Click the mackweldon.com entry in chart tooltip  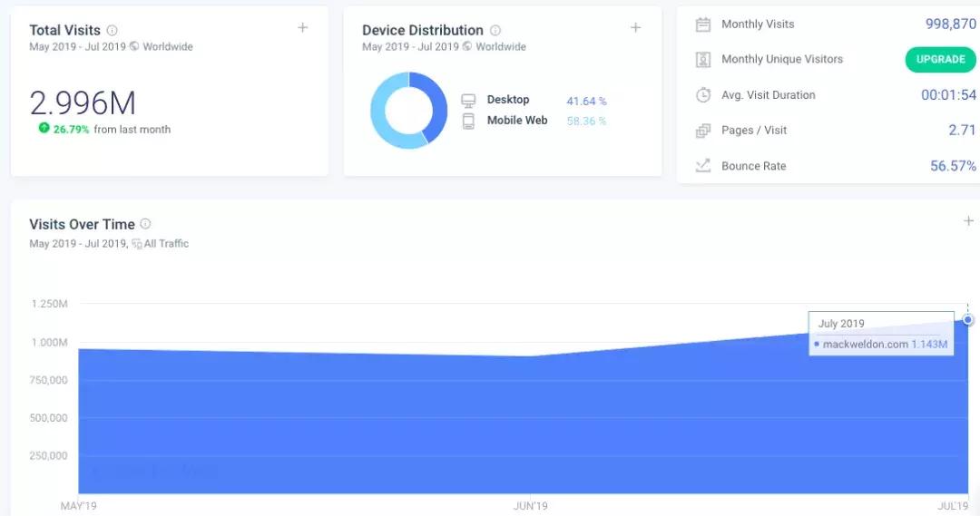(880, 345)
